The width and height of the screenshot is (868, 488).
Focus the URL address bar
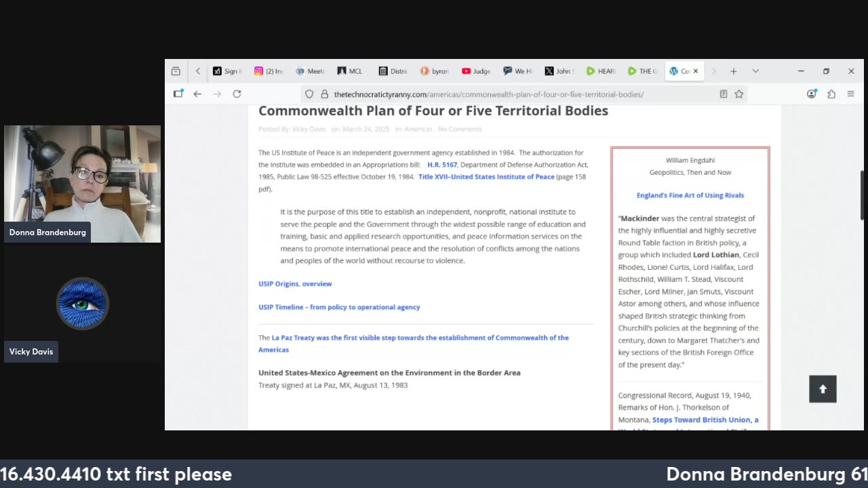tap(522, 94)
